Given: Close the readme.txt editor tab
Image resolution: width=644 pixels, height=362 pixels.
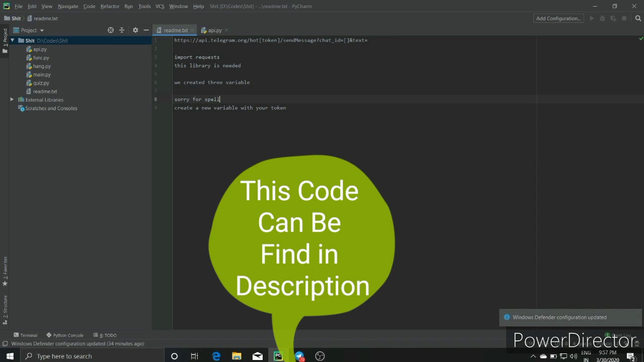Looking at the screenshot, I should click(192, 30).
